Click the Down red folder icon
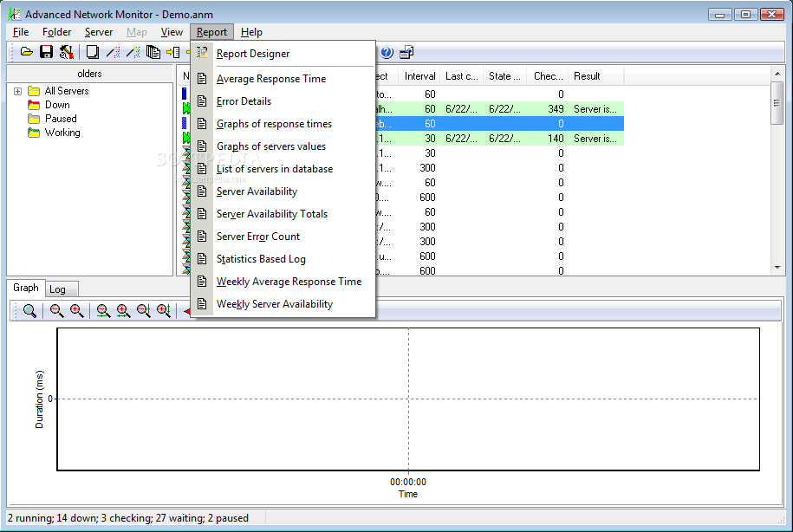The width and height of the screenshot is (793, 532). [x=34, y=105]
